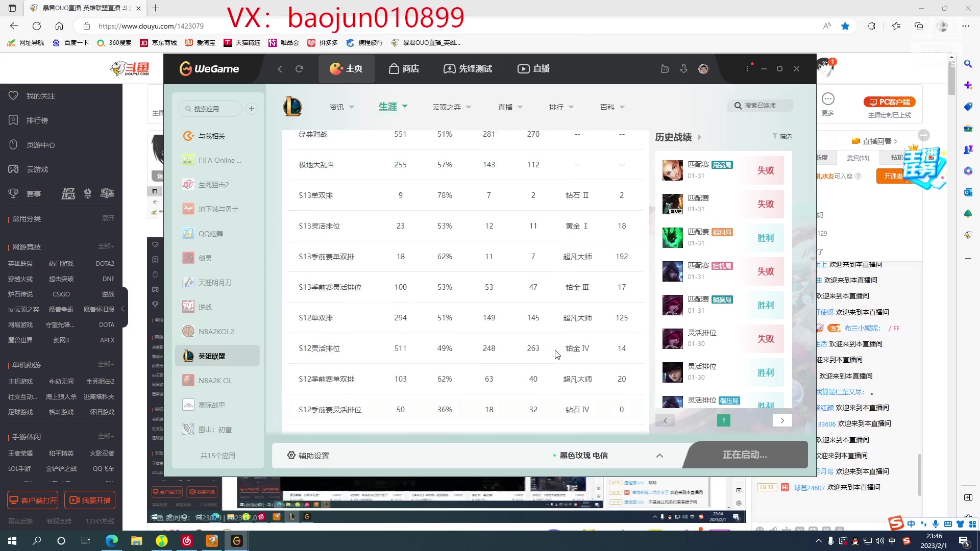980x551 pixels.
Task: Open browser extensions icon
Action: point(872,26)
